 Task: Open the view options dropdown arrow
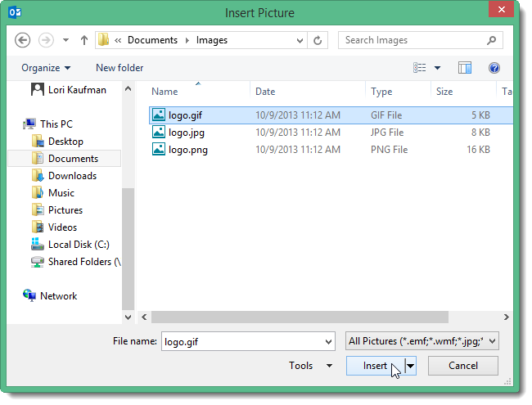pos(437,68)
